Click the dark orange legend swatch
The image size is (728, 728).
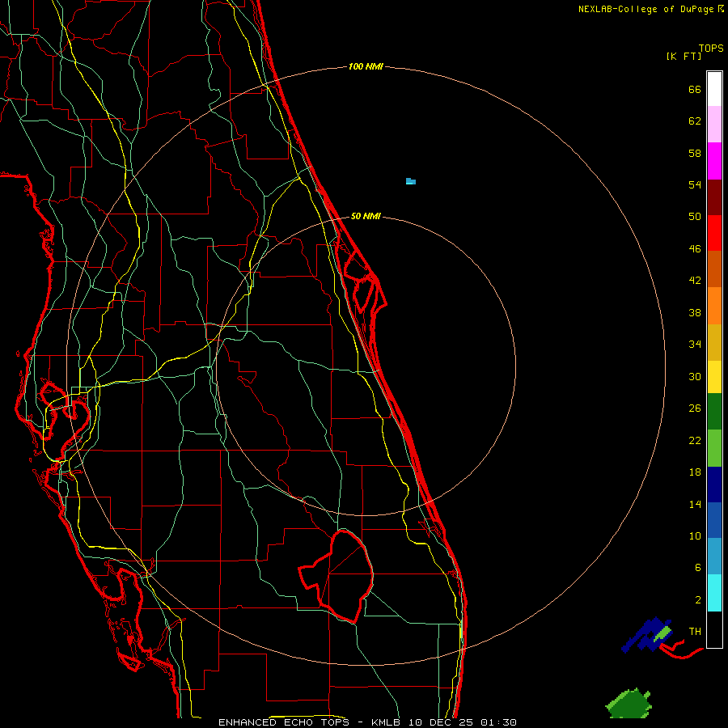coord(714,269)
